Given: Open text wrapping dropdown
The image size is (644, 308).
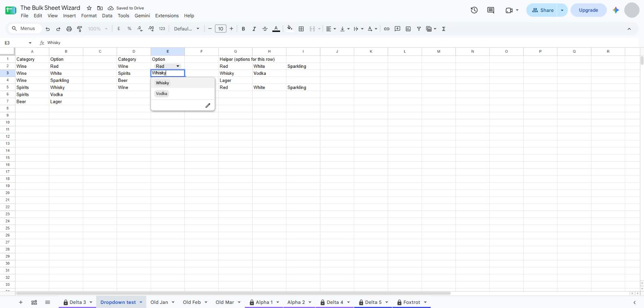Looking at the screenshot, I should pyautogui.click(x=359, y=29).
